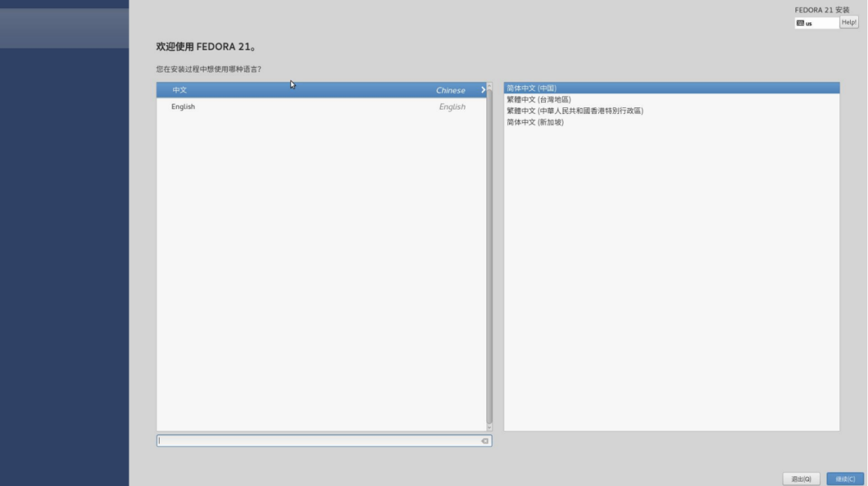
Task: Click the 继续(C) continue button
Action: pyautogui.click(x=845, y=478)
